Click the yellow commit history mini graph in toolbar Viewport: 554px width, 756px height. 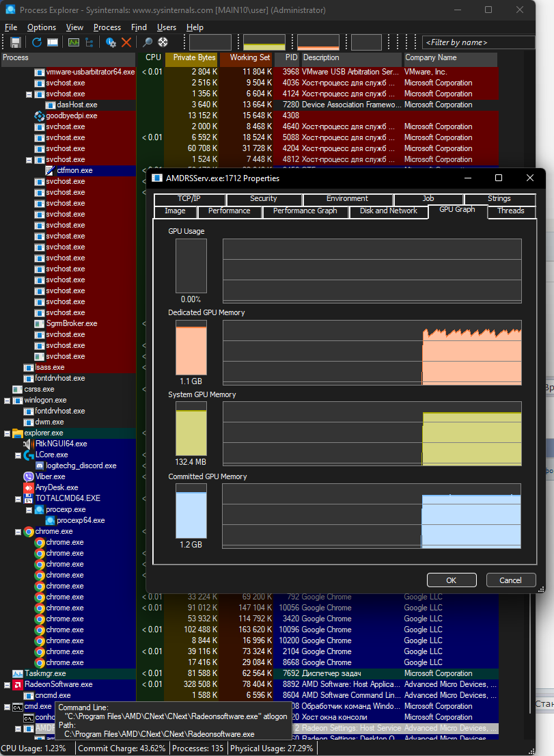[264, 42]
